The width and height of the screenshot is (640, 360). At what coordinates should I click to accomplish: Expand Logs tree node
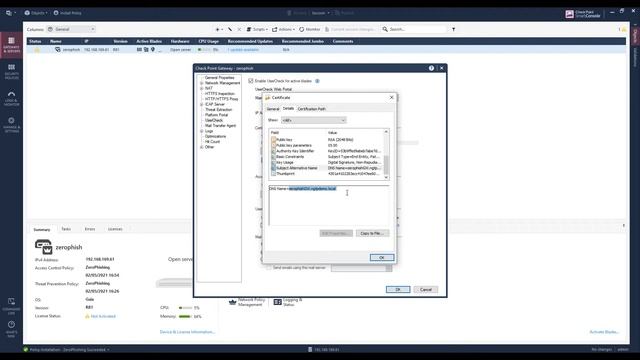click(202, 131)
